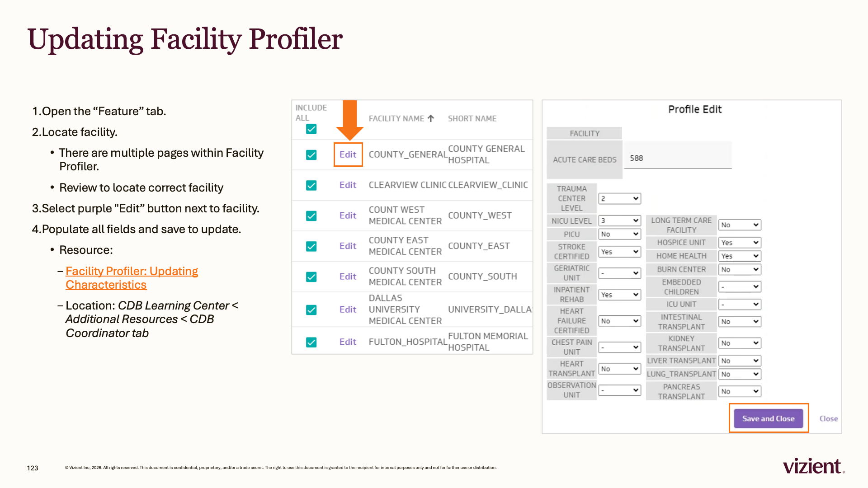Open the Liver Transplant dropdown
This screenshot has width=868, height=488.
[x=740, y=361]
